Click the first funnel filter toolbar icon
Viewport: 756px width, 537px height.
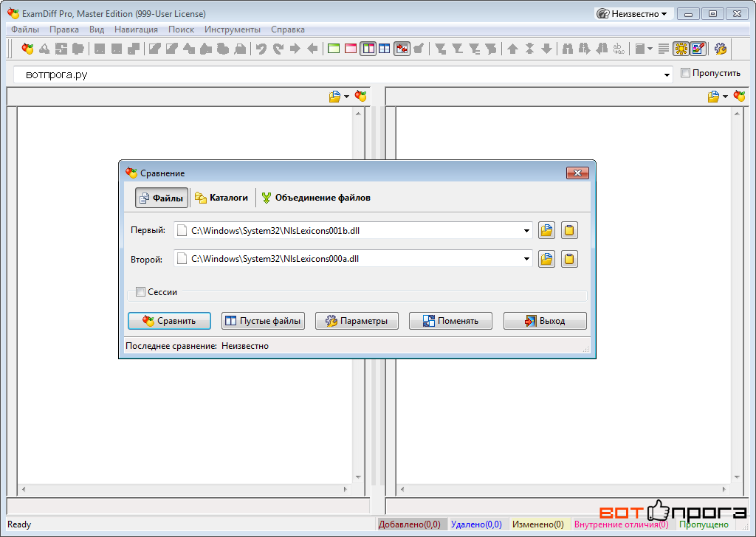(440, 49)
